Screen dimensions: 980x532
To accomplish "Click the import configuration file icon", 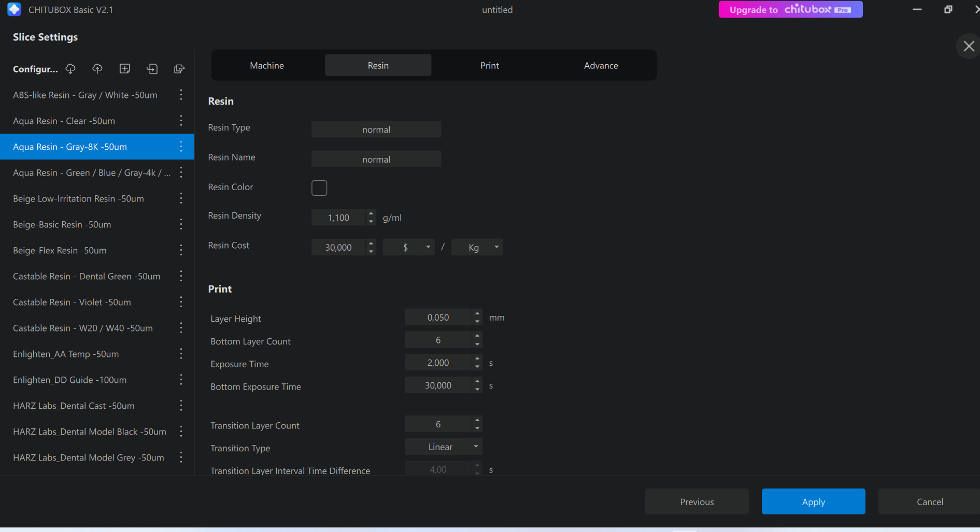I will pos(152,69).
